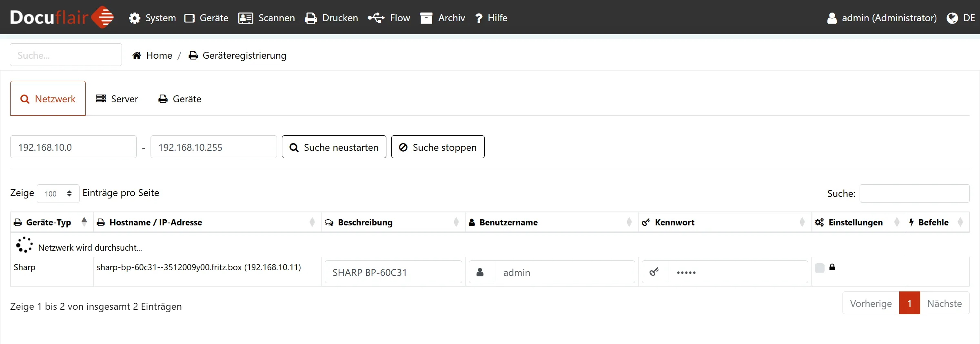
Task: Sort table by Geräte-Typ column
Action: 49,223
